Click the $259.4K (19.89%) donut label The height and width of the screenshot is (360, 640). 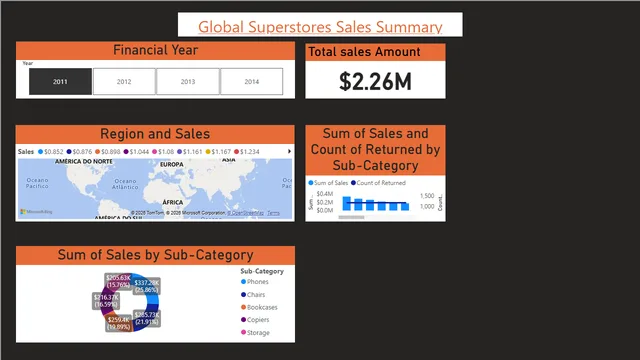[x=119, y=323]
